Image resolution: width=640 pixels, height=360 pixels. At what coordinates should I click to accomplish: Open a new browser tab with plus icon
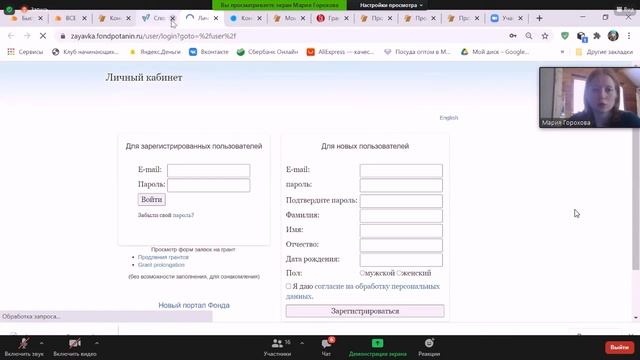pyautogui.click(x=539, y=18)
